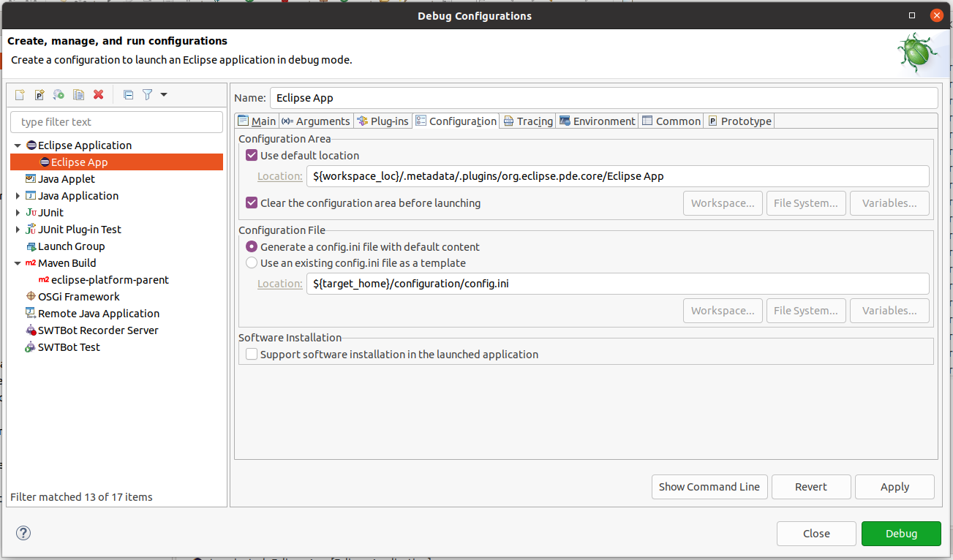Viewport: 953px width, 560px height.
Task: Select Eclipse App configuration in tree
Action: (x=116, y=162)
